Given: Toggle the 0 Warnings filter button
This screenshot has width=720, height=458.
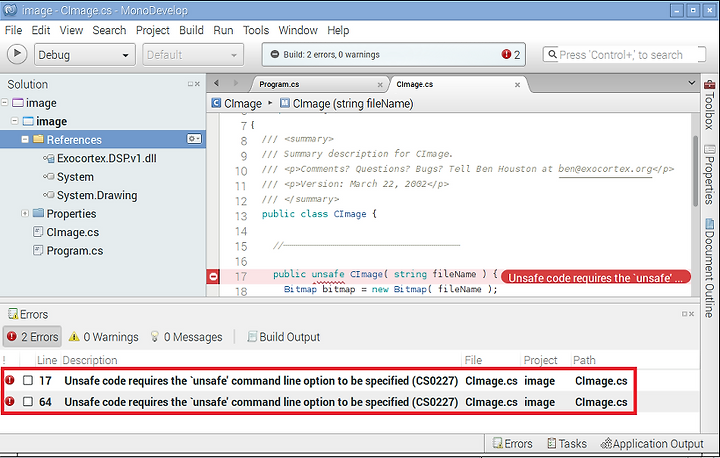Looking at the screenshot, I should click(x=103, y=337).
